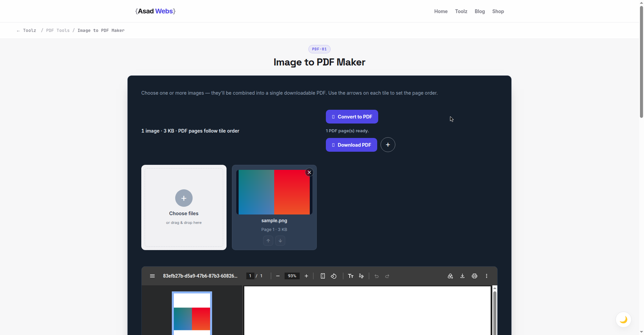Open the Blog page
The image size is (644, 335).
[480, 11]
